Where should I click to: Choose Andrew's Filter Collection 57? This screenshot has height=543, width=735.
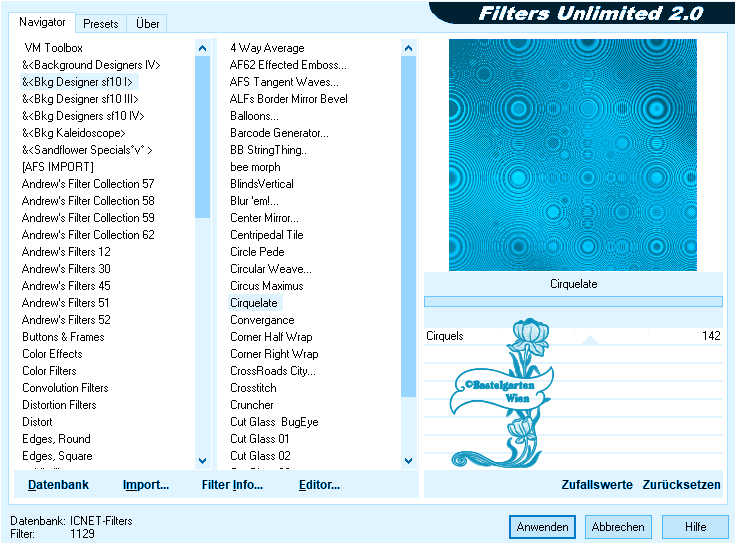88,184
